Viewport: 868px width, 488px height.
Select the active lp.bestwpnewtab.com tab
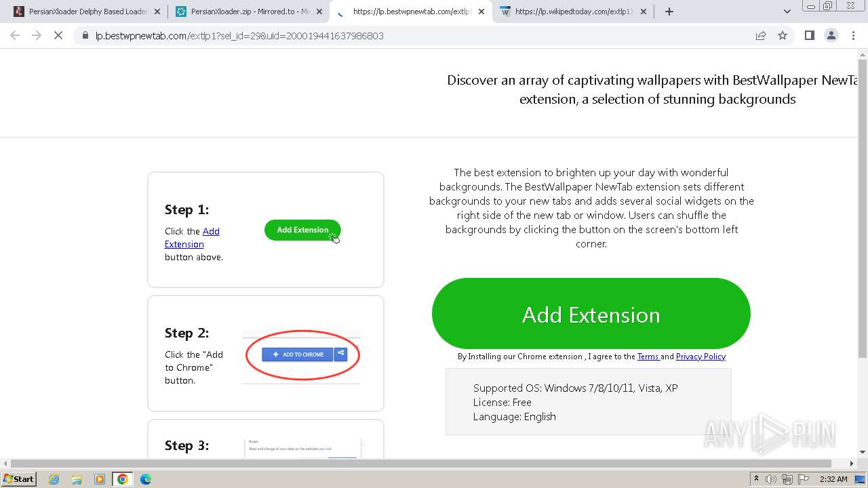click(411, 12)
